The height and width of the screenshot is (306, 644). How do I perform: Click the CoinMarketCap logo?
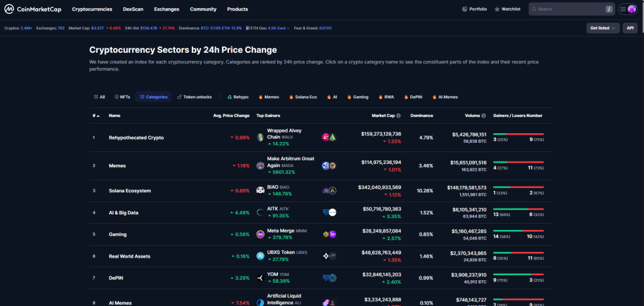(33, 9)
